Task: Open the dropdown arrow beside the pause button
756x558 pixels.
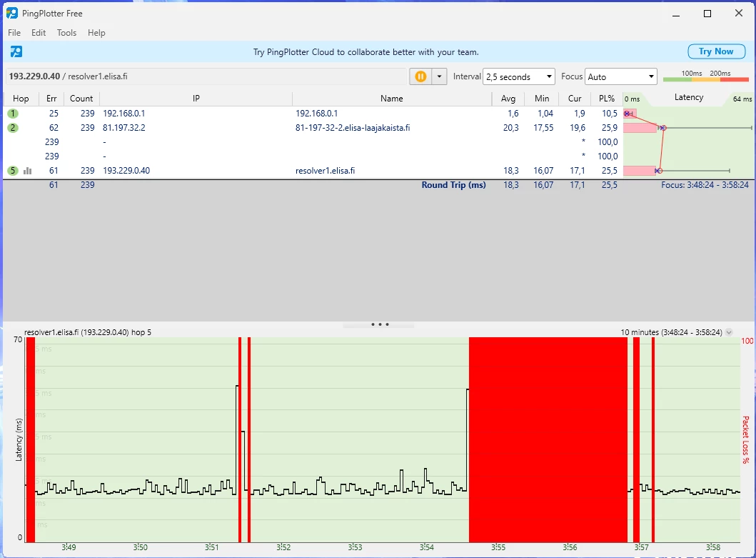Action: [439, 76]
